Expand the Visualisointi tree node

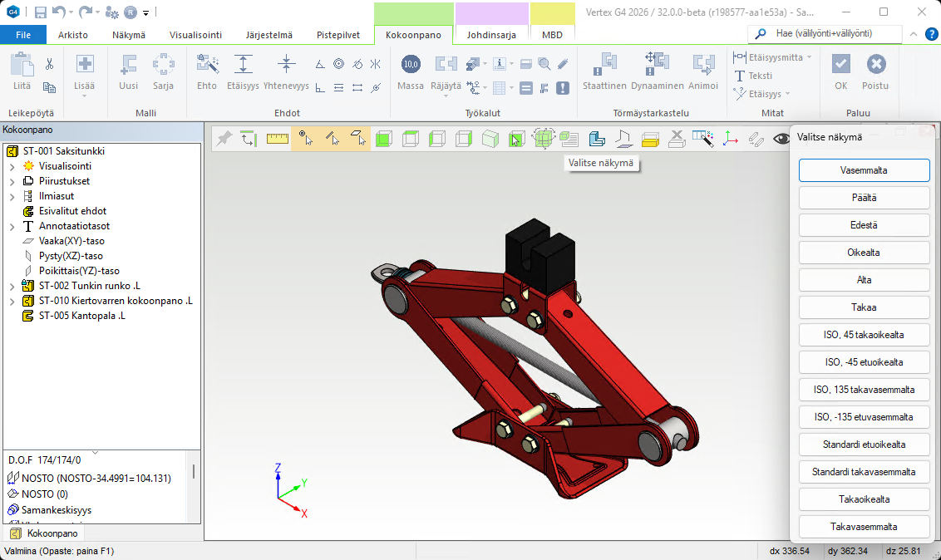pyautogui.click(x=12, y=166)
